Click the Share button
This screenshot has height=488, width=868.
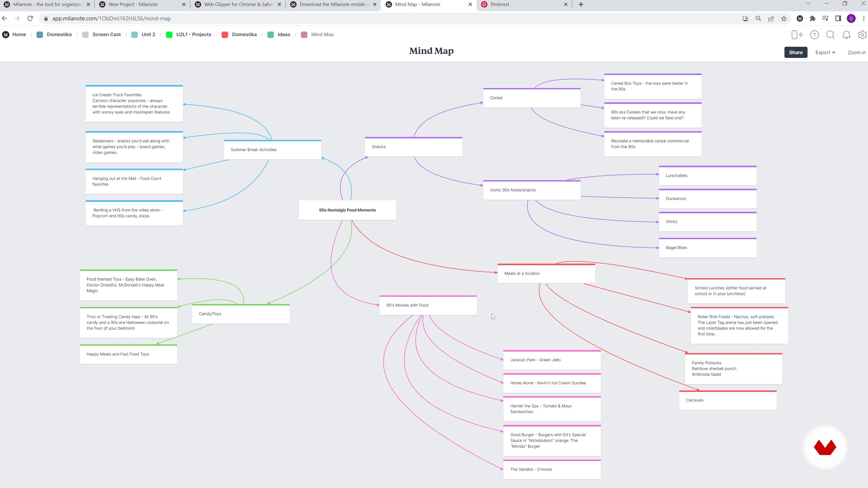[x=796, y=53]
